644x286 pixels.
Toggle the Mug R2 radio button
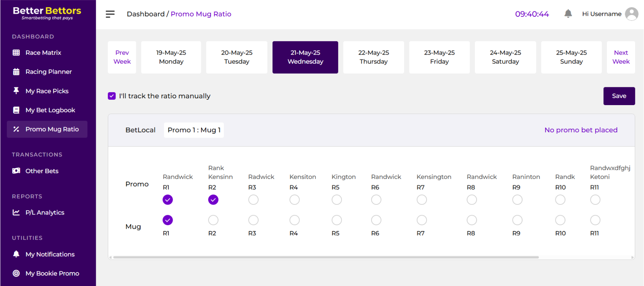213,220
